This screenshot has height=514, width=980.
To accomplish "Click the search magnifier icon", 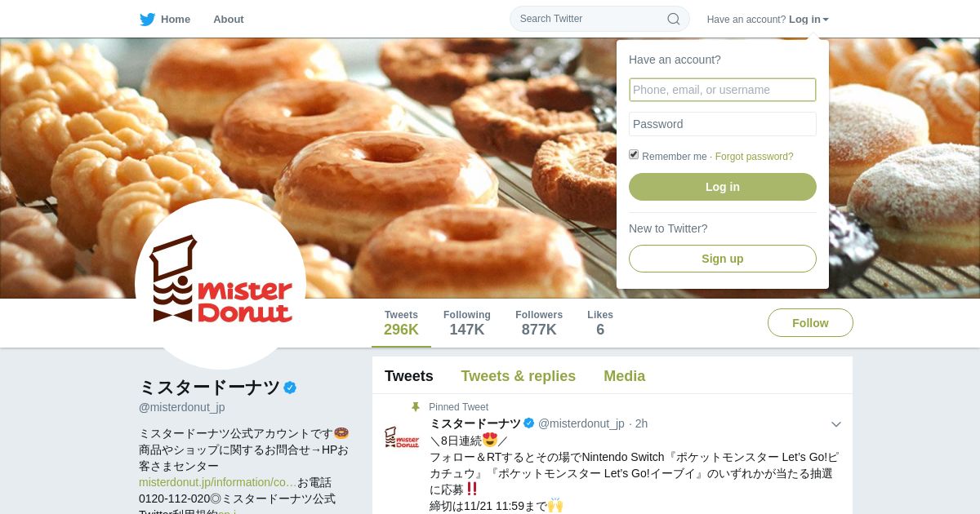I will click(x=674, y=19).
